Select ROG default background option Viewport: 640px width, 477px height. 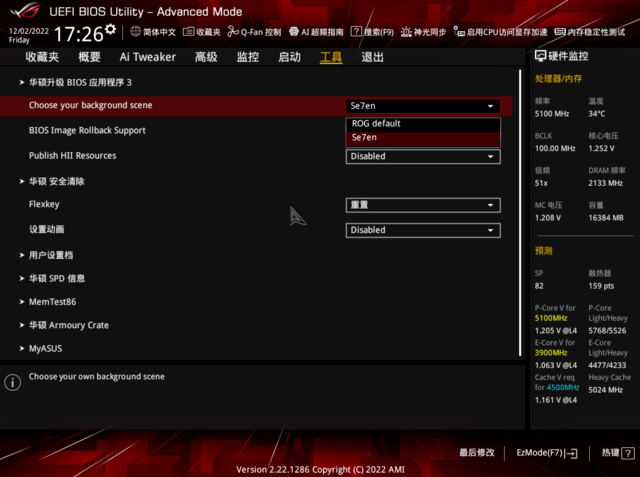click(x=376, y=124)
